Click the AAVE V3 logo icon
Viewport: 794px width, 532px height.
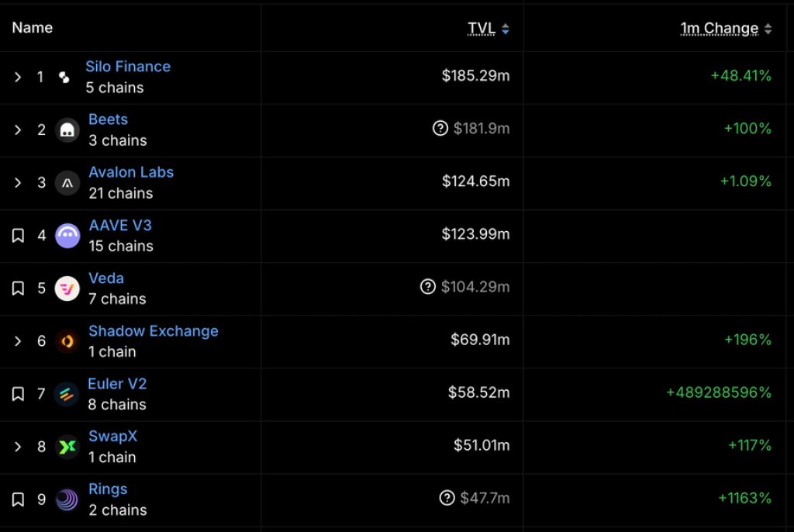click(67, 236)
